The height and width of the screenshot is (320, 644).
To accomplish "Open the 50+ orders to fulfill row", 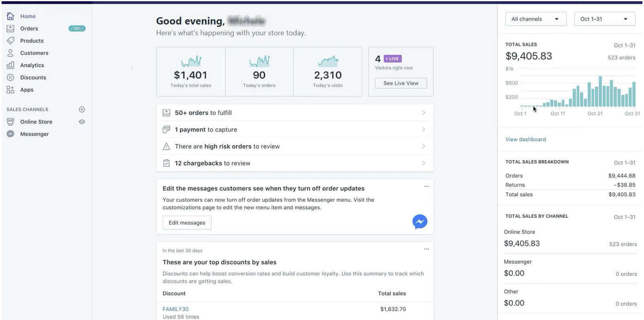I will pyautogui.click(x=295, y=113).
